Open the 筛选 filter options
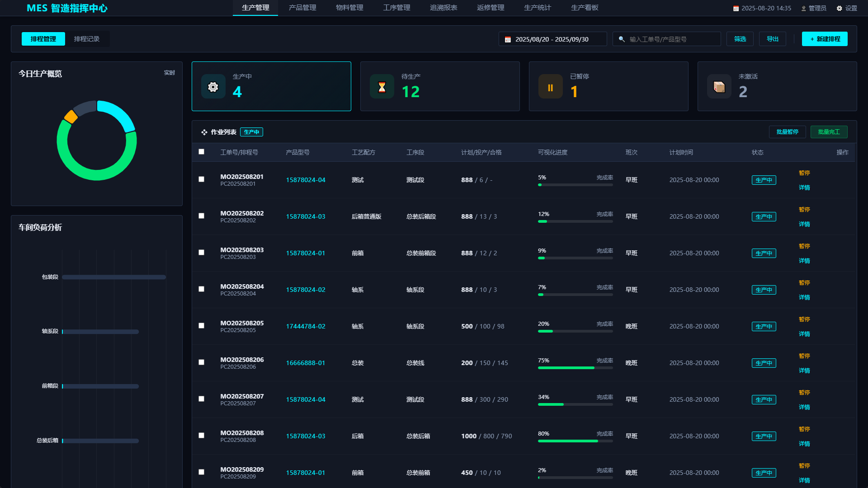Image resolution: width=868 pixels, height=488 pixels. pos(740,39)
